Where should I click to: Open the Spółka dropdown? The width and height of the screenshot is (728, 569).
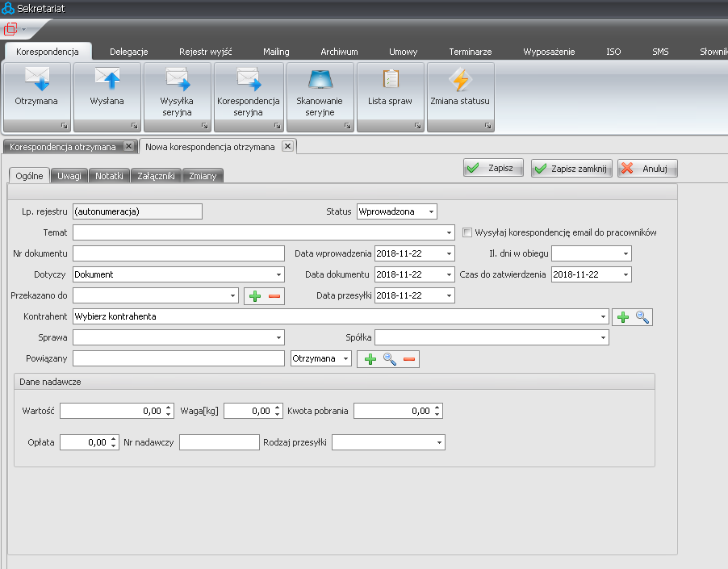coord(603,337)
